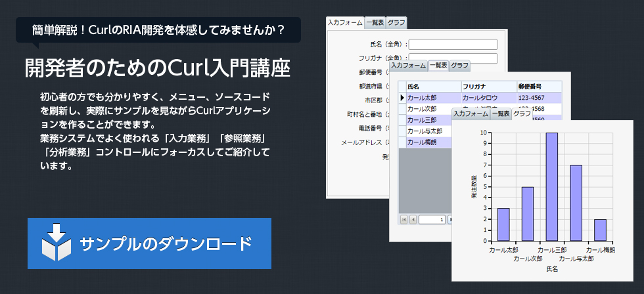Image resolution: width=644 pixels, height=294 pixels.
Task: Click row selector arrow beside カール太郎
Action: [402, 98]
